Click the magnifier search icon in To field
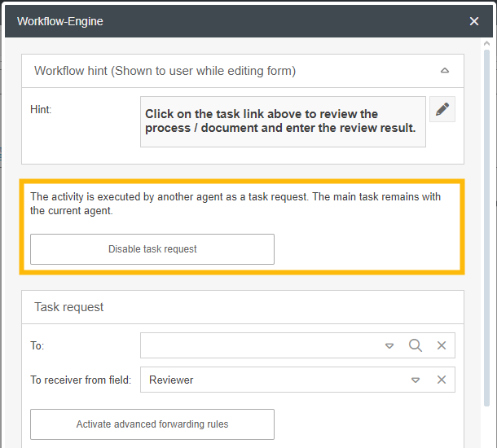 416,345
